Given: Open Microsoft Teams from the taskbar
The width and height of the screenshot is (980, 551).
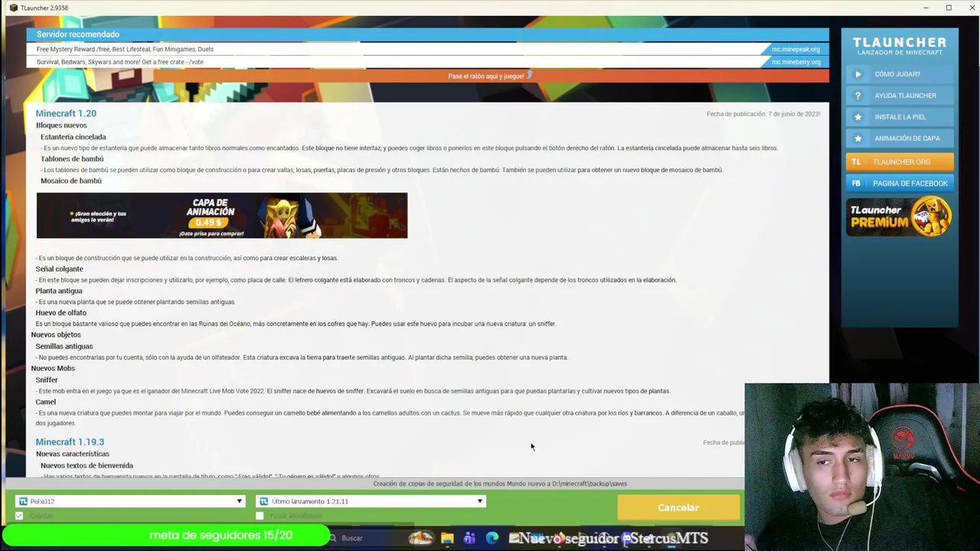Looking at the screenshot, I should (469, 538).
